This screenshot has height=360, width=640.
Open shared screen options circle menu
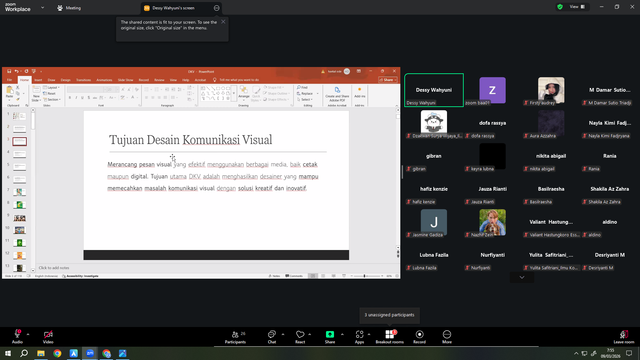pyautogui.click(x=216, y=8)
